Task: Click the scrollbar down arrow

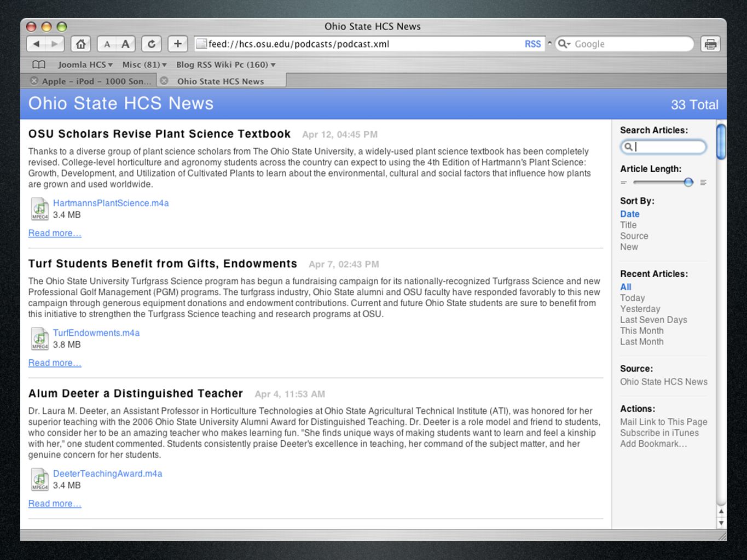Action: point(721,523)
